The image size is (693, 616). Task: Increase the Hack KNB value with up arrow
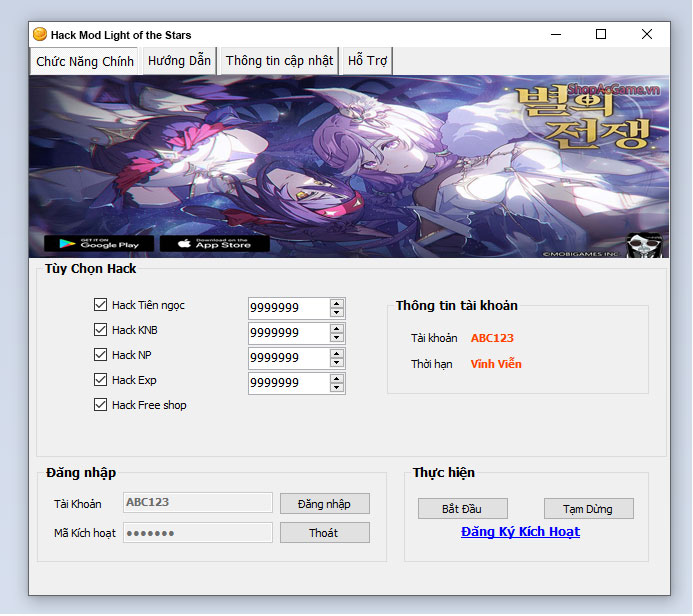(x=337, y=329)
